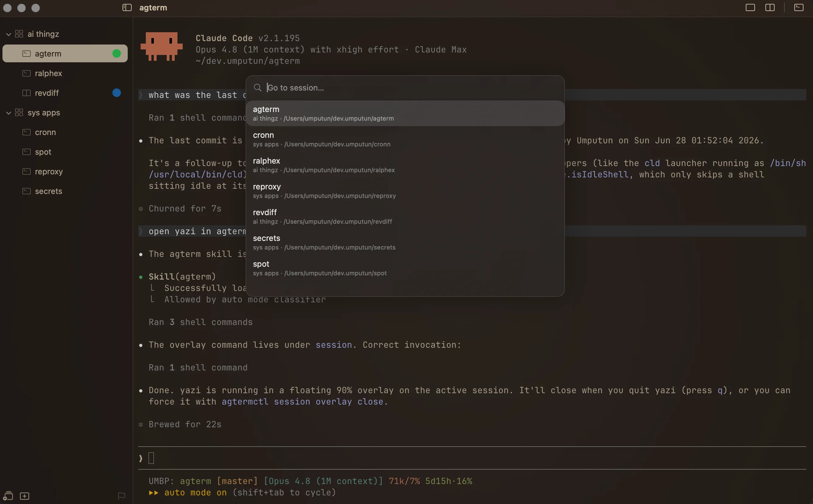
Task: Click new workspace icon at sidebar bottom left
Action: [8, 496]
